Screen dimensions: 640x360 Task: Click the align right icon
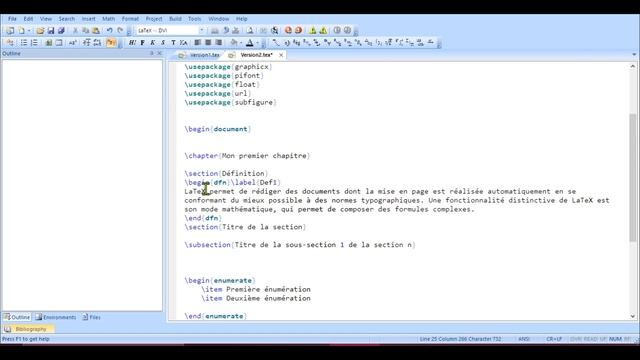pyautogui.click(x=219, y=42)
